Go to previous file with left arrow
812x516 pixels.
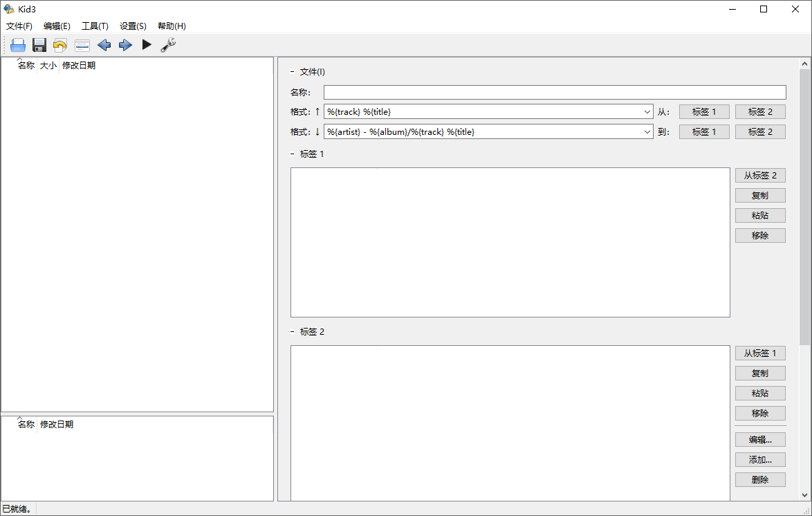(x=104, y=45)
